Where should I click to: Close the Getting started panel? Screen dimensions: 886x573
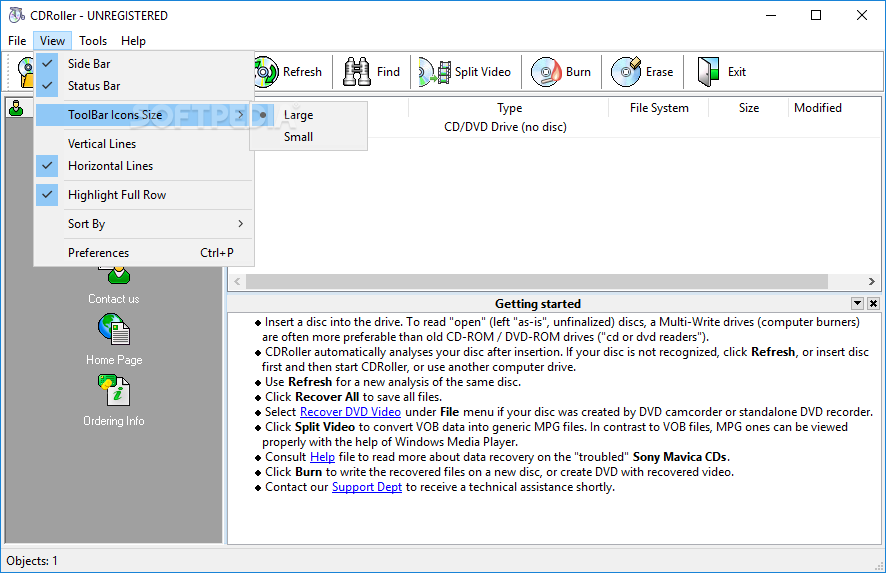pyautogui.click(x=873, y=303)
